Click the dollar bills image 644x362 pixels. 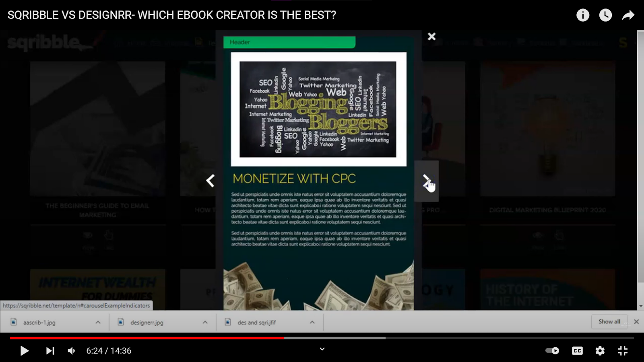(318, 286)
